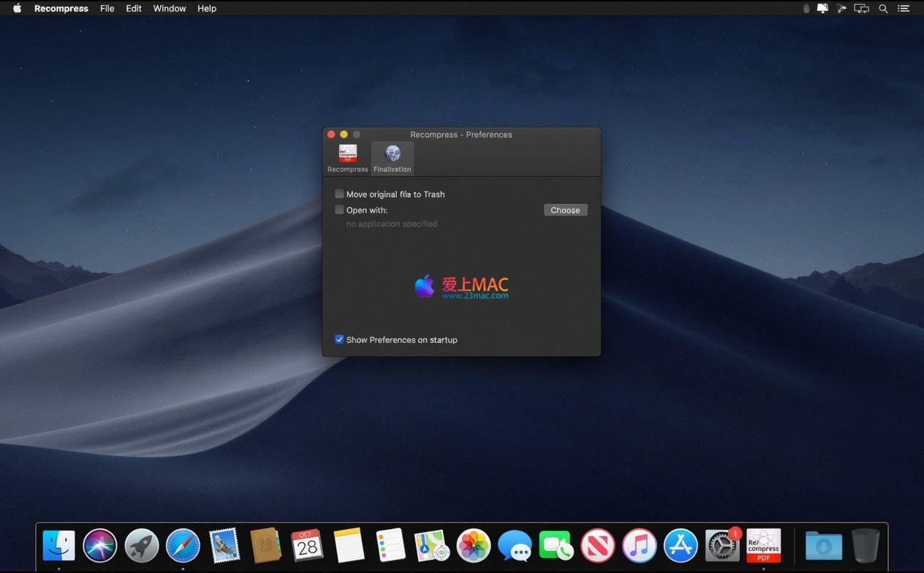
Task: Tick the Open with checkbox
Action: click(x=339, y=210)
